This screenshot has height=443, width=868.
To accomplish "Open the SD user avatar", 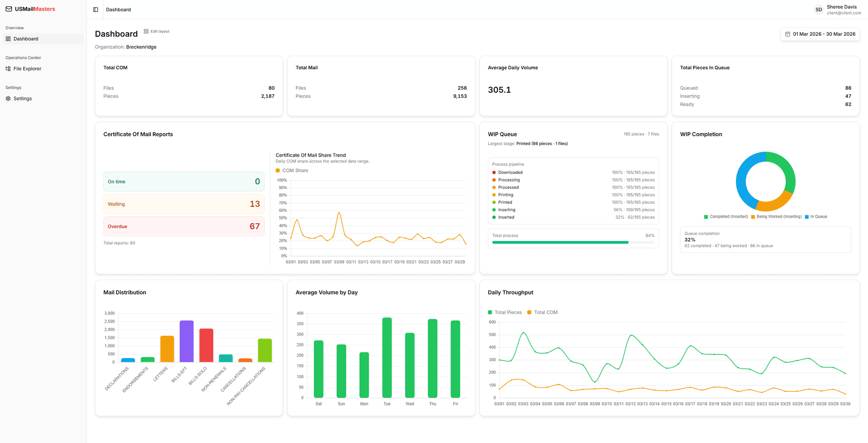I will (x=818, y=9).
